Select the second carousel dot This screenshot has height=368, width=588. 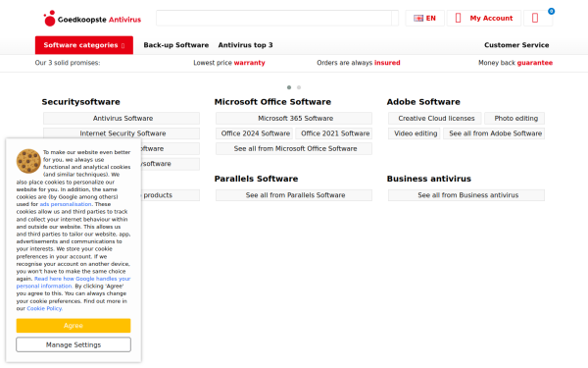point(299,87)
